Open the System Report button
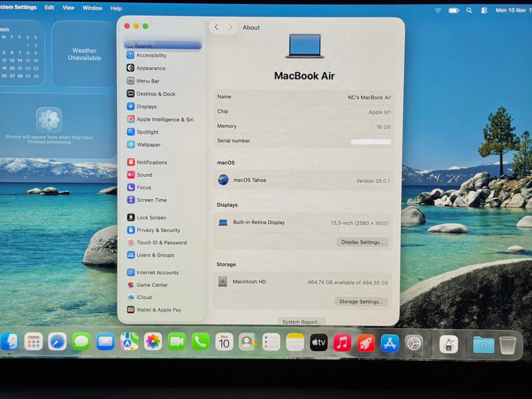Image resolution: width=532 pixels, height=399 pixels. coord(301,322)
